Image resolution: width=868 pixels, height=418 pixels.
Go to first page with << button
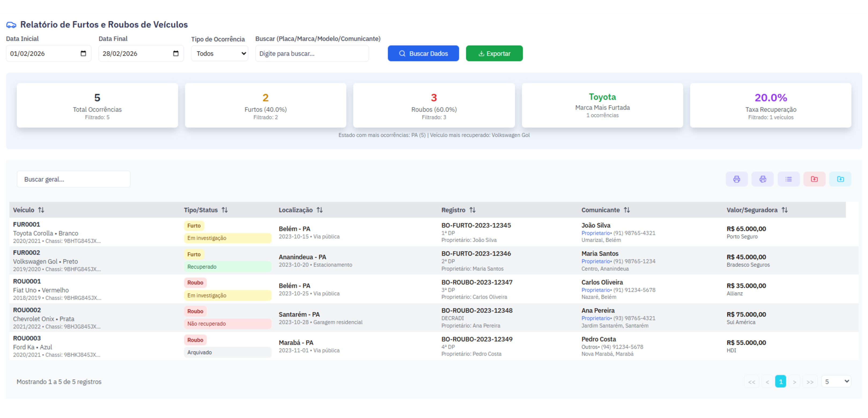(x=752, y=382)
